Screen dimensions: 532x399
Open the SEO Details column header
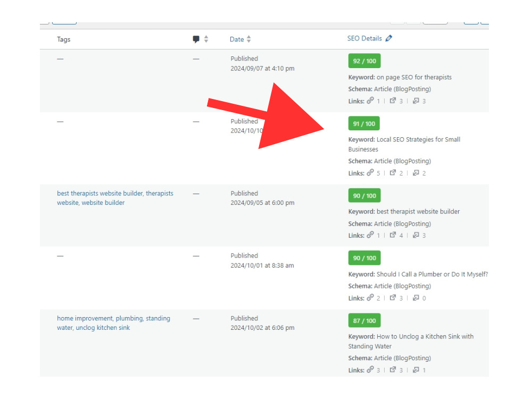click(x=364, y=38)
